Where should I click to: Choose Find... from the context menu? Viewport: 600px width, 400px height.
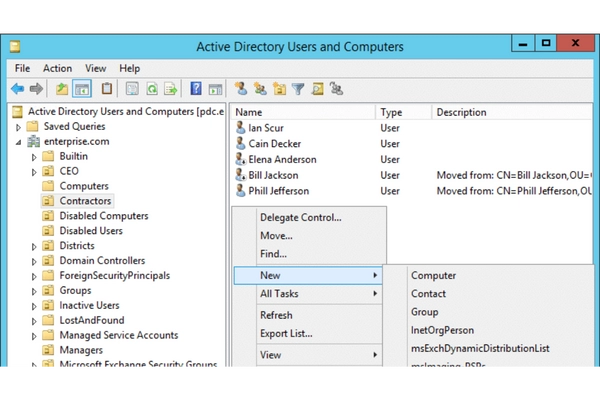point(309,254)
